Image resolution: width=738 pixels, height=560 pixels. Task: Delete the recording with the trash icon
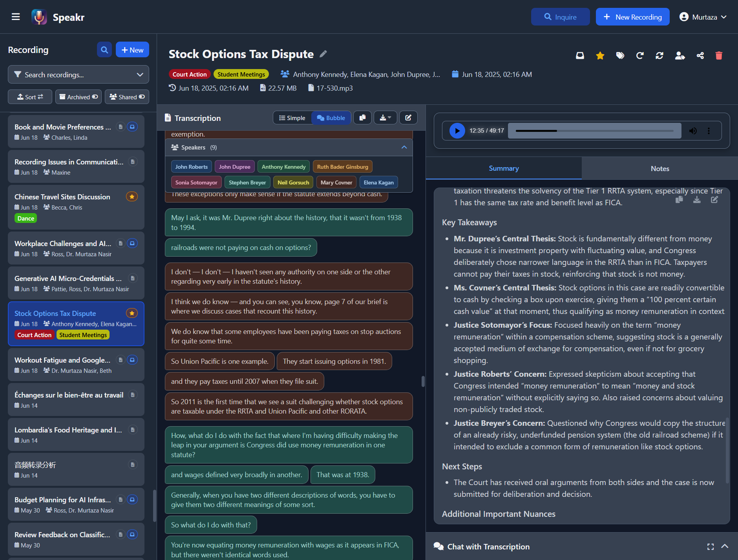(x=719, y=55)
